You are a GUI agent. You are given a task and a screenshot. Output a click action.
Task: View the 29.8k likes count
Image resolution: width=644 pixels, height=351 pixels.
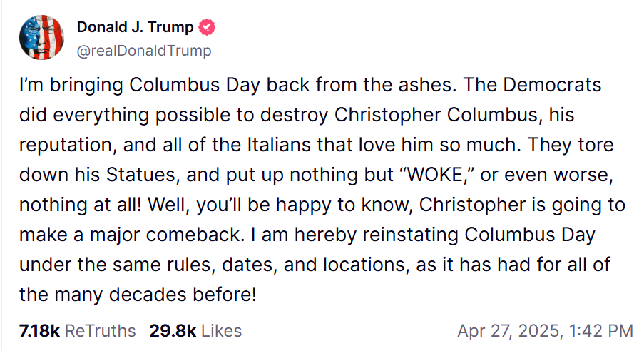(x=173, y=331)
